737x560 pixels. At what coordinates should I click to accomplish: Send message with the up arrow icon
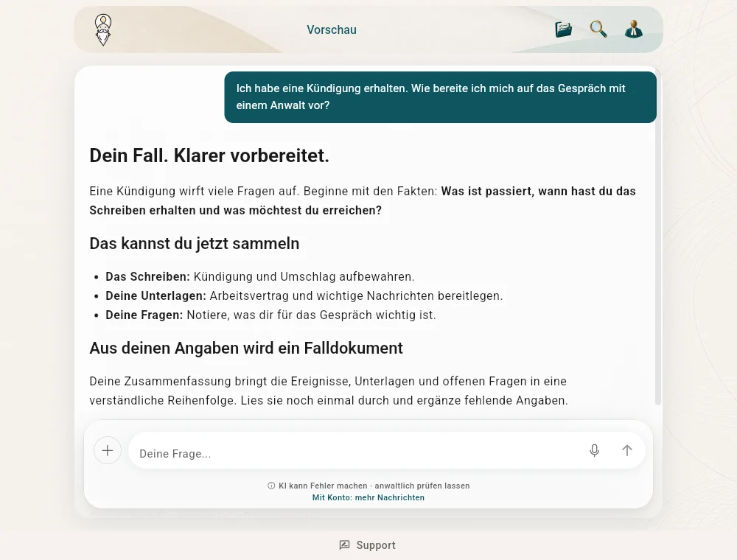627,450
